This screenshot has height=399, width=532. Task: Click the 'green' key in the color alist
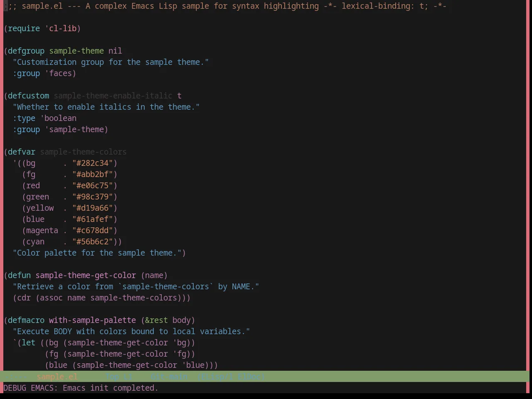tap(38, 197)
